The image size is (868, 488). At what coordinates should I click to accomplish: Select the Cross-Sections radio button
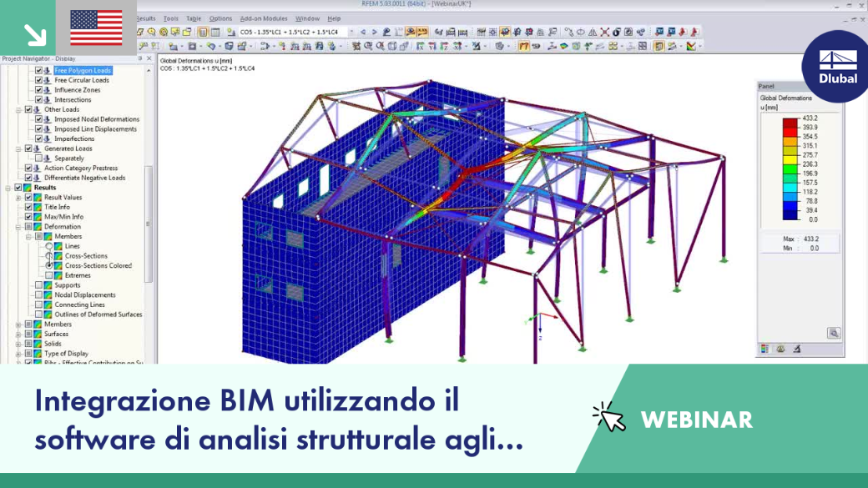(49, 256)
